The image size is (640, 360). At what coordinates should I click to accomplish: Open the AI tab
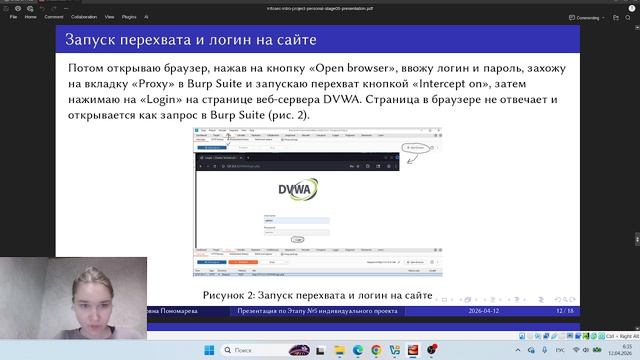pyautogui.click(x=146, y=17)
